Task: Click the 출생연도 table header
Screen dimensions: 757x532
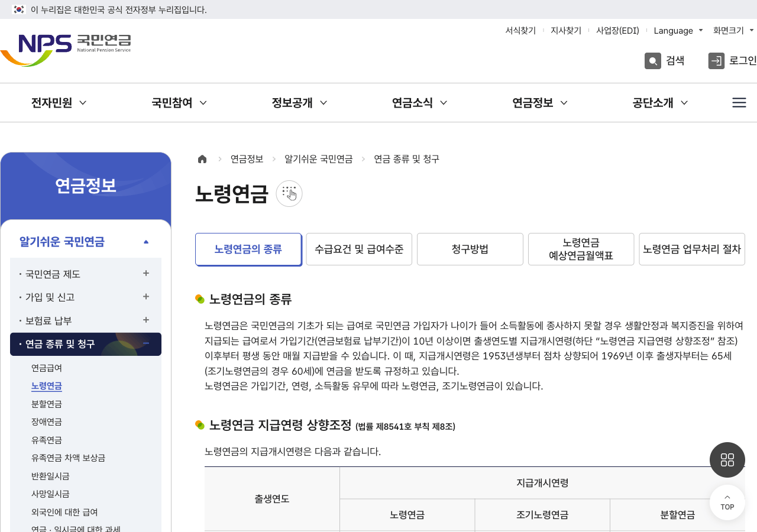Action: pyautogui.click(x=272, y=498)
